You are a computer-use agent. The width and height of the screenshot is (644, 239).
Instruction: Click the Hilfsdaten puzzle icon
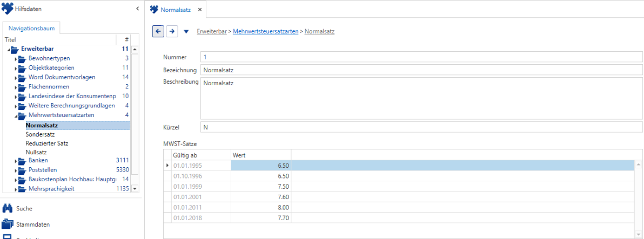[7, 9]
